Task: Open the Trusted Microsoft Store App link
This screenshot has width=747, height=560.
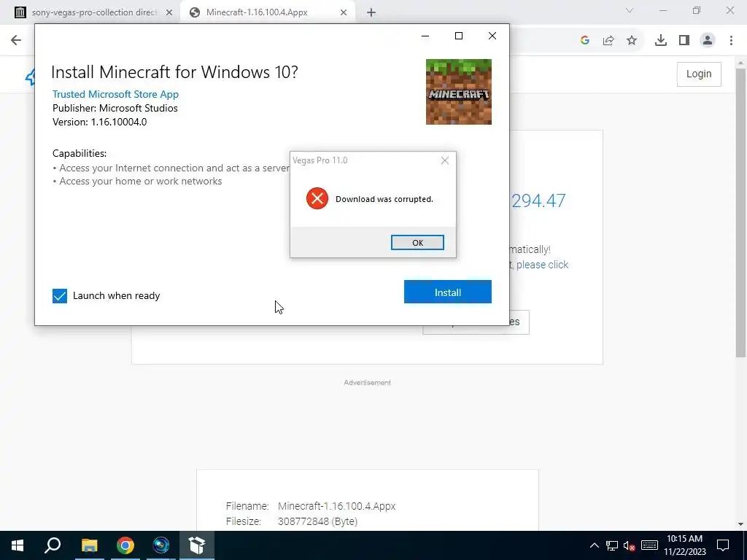Action: click(115, 94)
